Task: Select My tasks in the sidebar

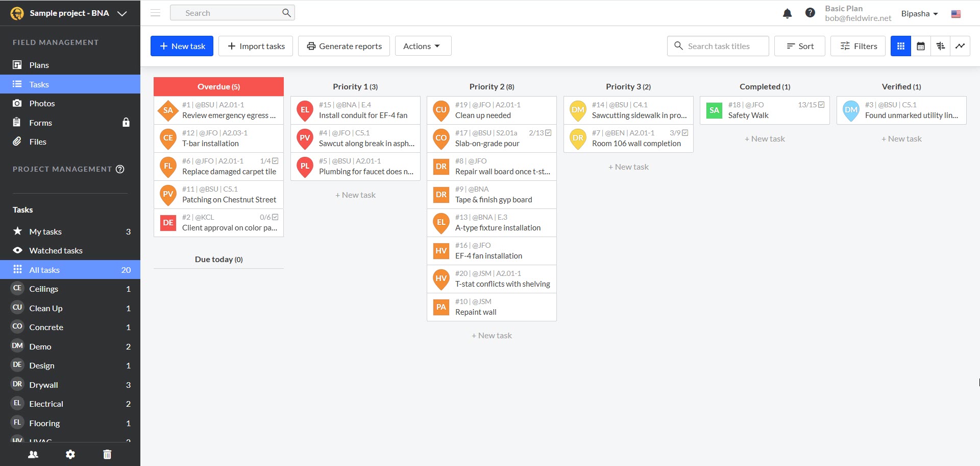Action: 45,231
